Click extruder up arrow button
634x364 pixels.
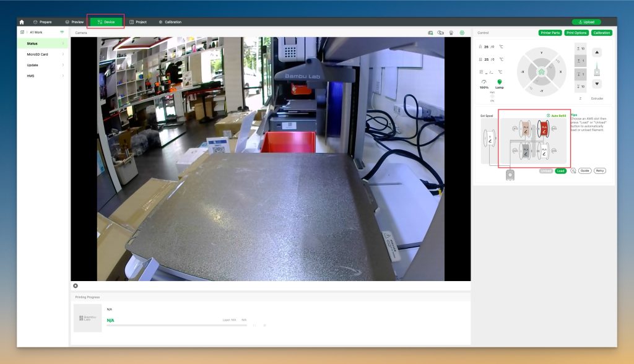[597, 53]
